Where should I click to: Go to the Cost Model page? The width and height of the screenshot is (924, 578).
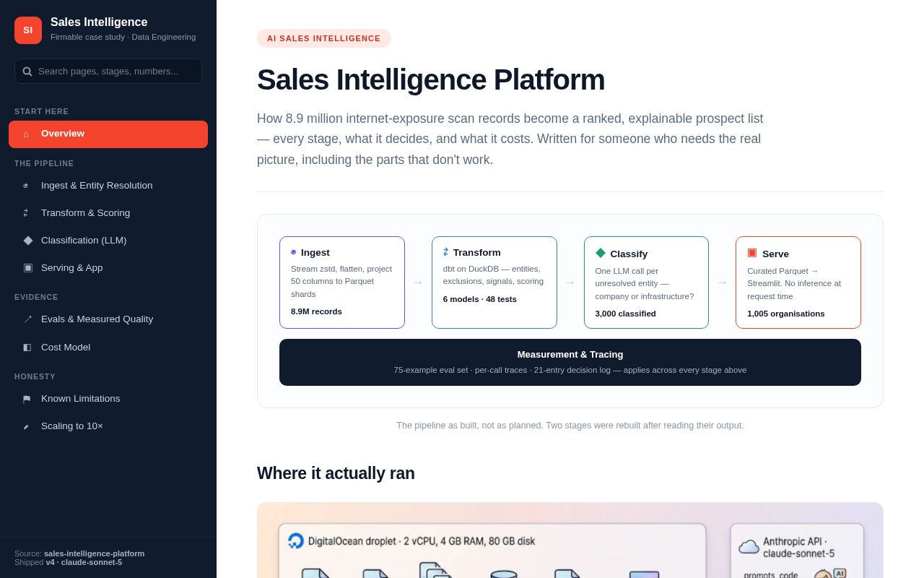108,348
